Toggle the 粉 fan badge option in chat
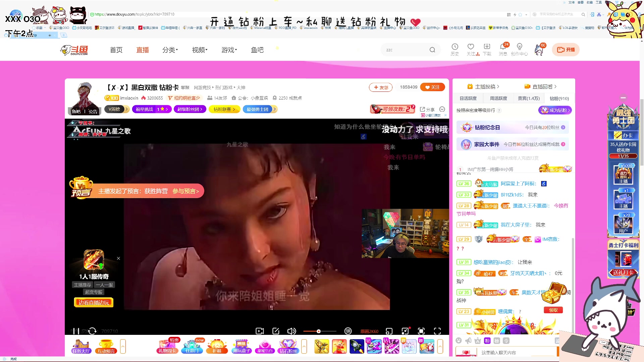This screenshot has width=644, height=362. 487,341
